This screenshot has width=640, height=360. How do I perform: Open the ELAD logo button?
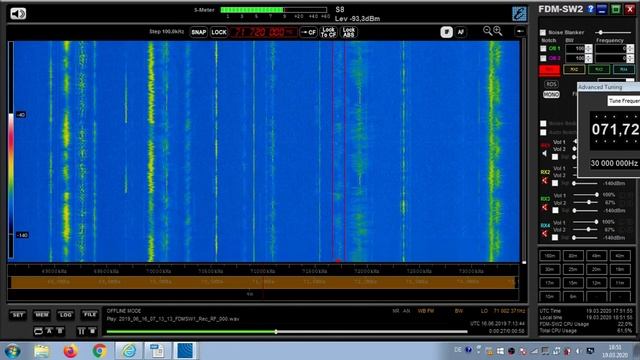[x=519, y=13]
